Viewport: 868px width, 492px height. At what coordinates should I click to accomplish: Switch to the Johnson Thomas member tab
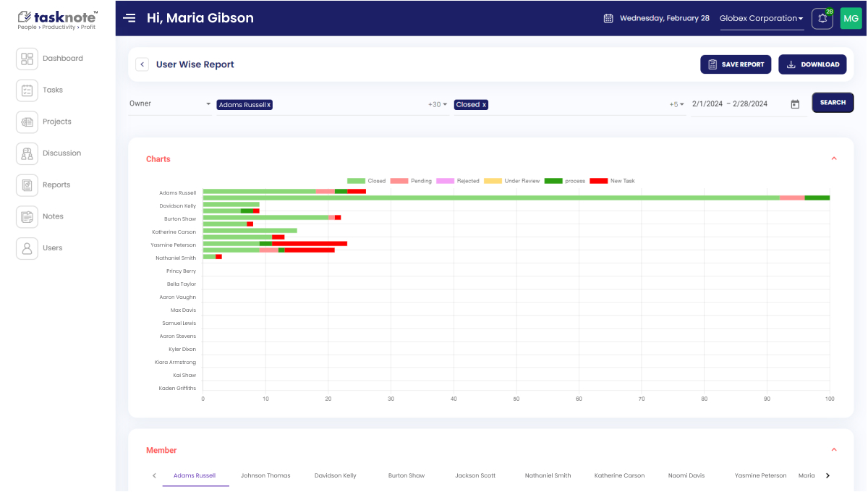click(x=265, y=475)
